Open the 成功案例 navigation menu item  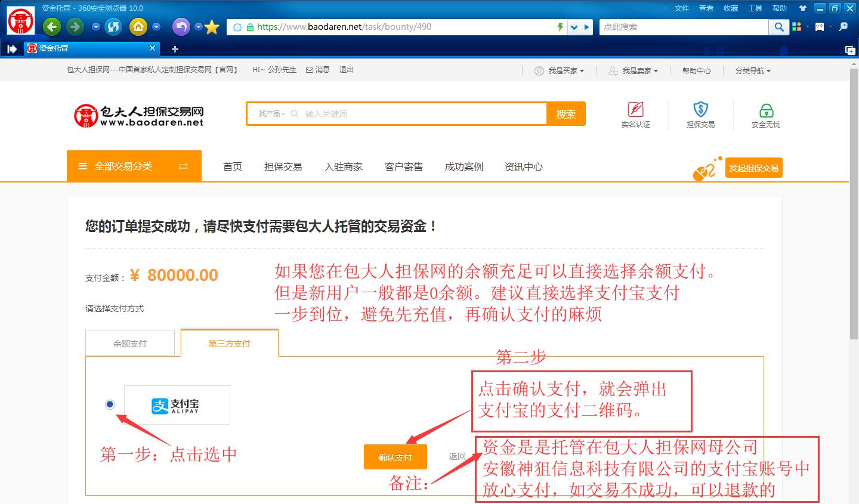point(464,167)
